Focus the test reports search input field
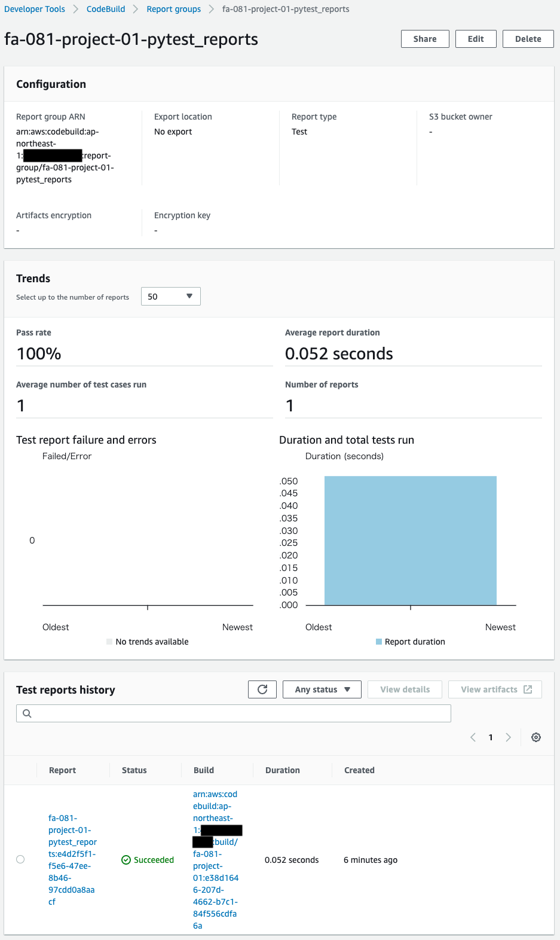560x940 pixels. 239,713
